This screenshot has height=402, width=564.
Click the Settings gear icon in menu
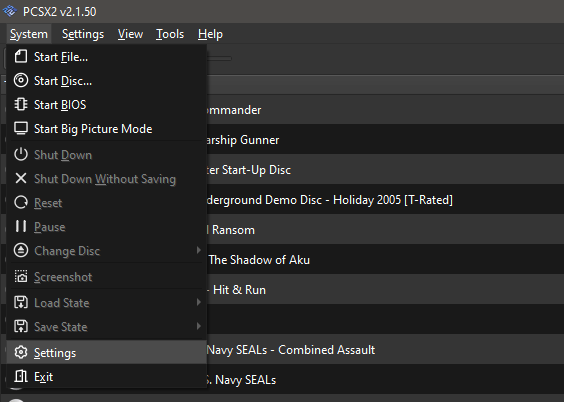click(x=21, y=352)
